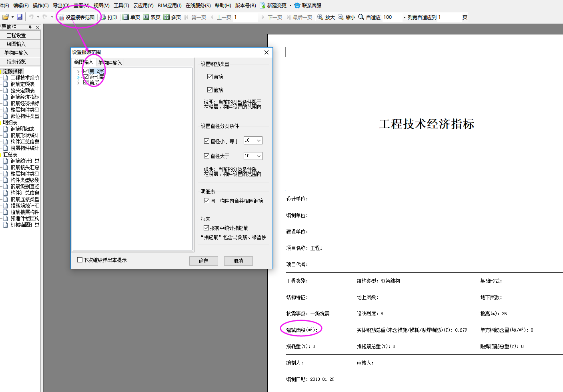Toggle 同一构件内合并相同钢筋 checkbox
The image size is (563, 392).
pyautogui.click(x=206, y=201)
